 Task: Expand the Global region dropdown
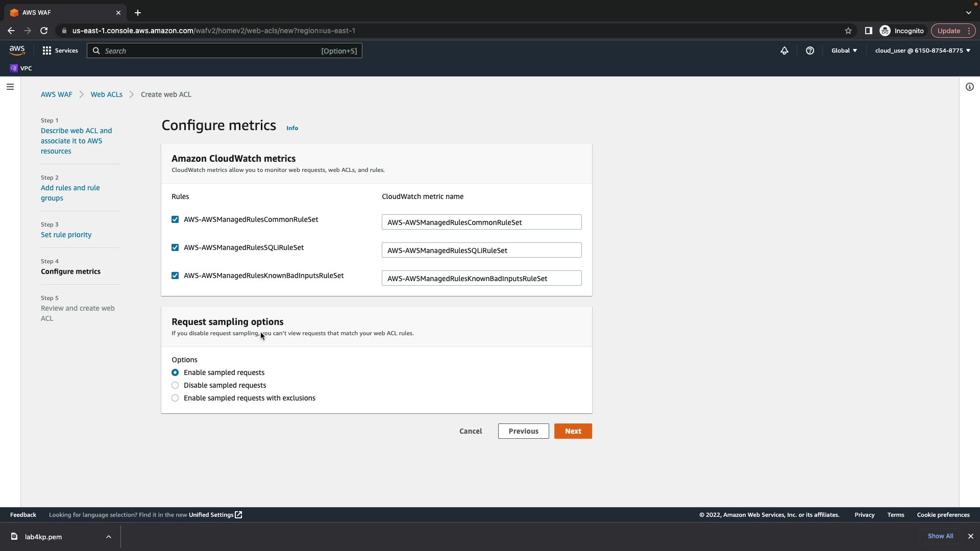click(844, 51)
